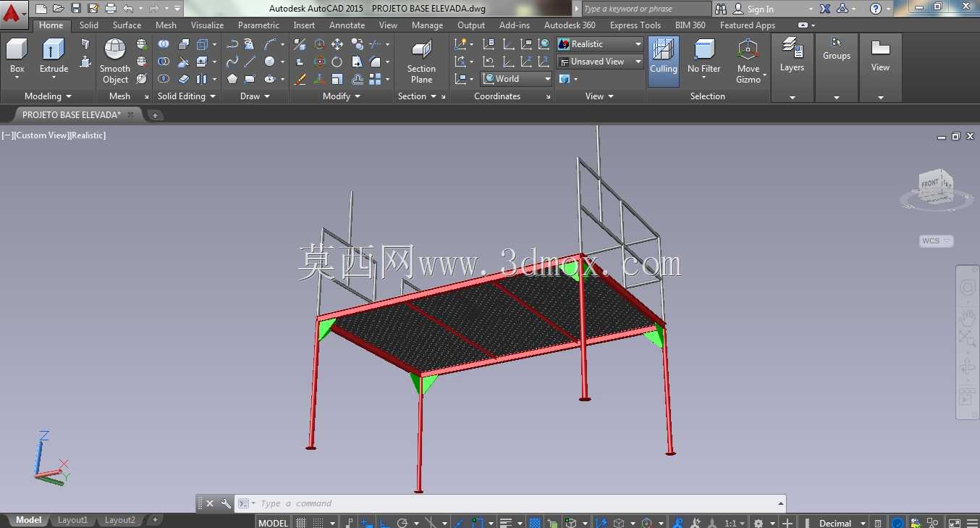The image size is (980, 528).
Task: Click the New drawing icon in quick access
Action: (41, 9)
